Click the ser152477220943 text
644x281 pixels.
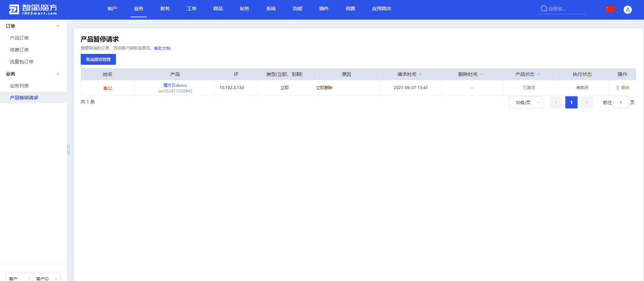pos(175,91)
